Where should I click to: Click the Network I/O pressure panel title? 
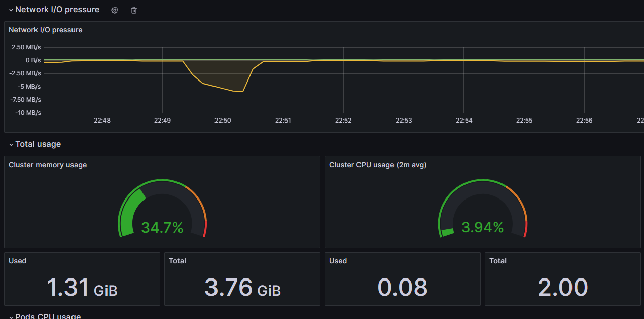pyautogui.click(x=46, y=30)
